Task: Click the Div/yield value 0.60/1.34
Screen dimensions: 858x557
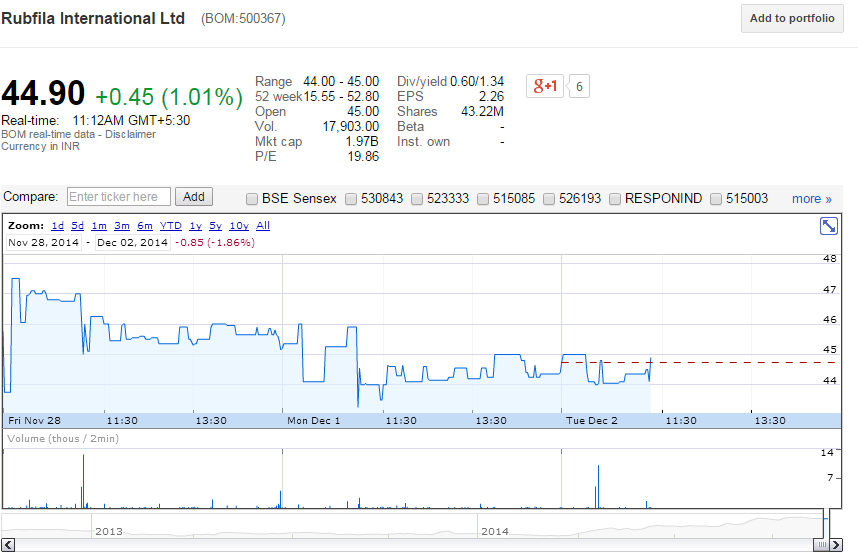Action: [477, 82]
